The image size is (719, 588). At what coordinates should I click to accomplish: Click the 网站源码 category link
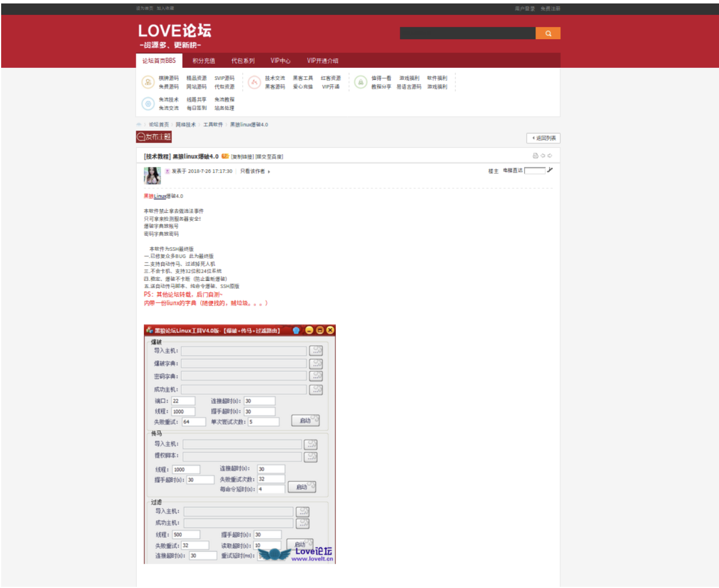(x=196, y=87)
